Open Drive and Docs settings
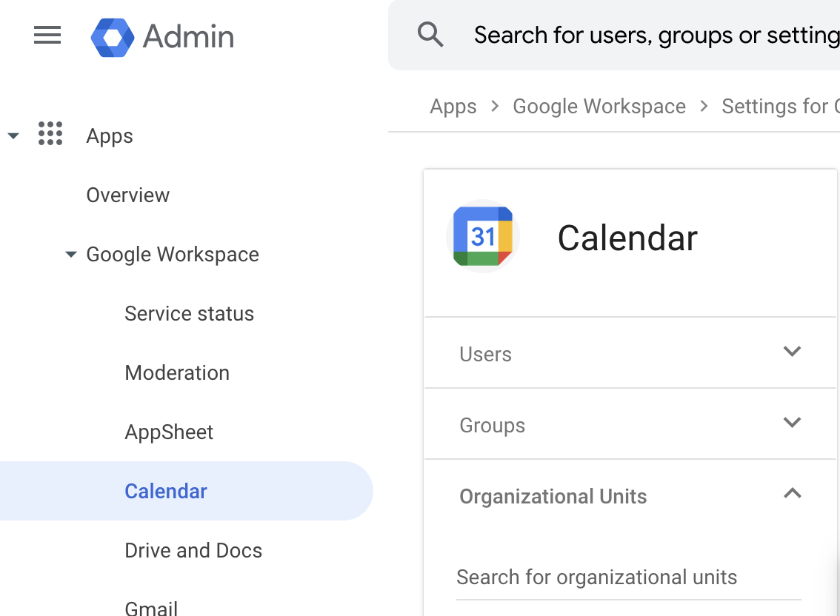The image size is (840, 616). point(193,551)
